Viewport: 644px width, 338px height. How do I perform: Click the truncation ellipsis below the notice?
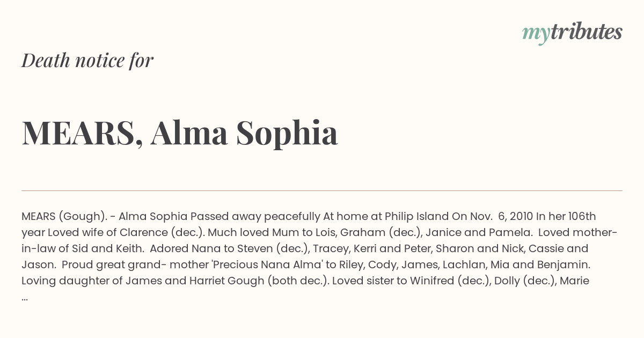click(x=25, y=298)
